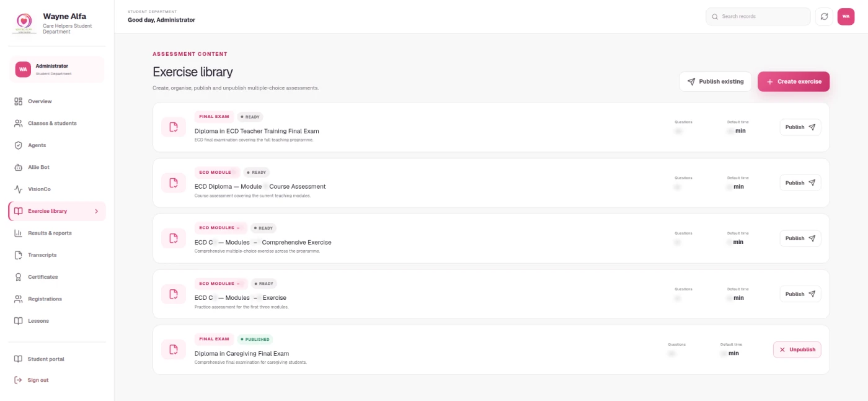Click the document icon of Module Course Assessment
The image size is (868, 401).
click(x=174, y=183)
